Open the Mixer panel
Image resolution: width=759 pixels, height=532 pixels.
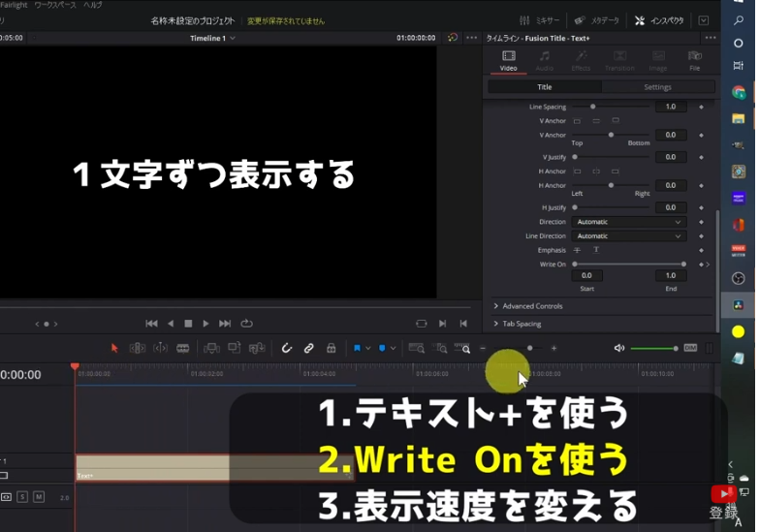[x=541, y=20]
